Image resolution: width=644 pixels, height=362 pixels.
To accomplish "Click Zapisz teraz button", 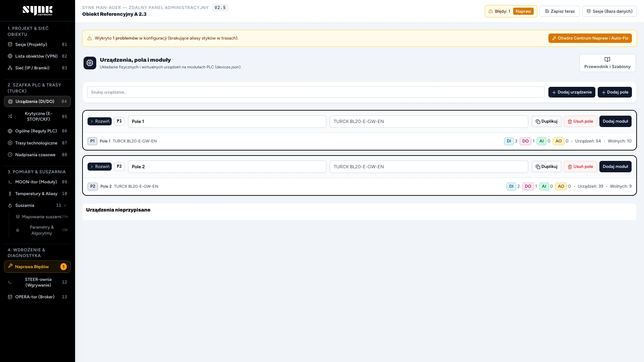I will [x=560, y=11].
